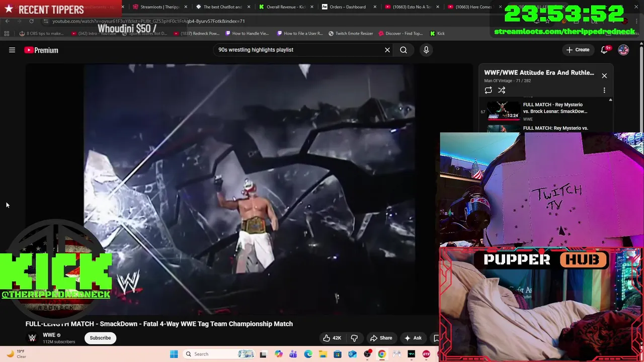Viewport: 644px width, 362px height.
Task: Open the 'How to Handle Vie...' bookmark
Action: [x=247, y=34]
